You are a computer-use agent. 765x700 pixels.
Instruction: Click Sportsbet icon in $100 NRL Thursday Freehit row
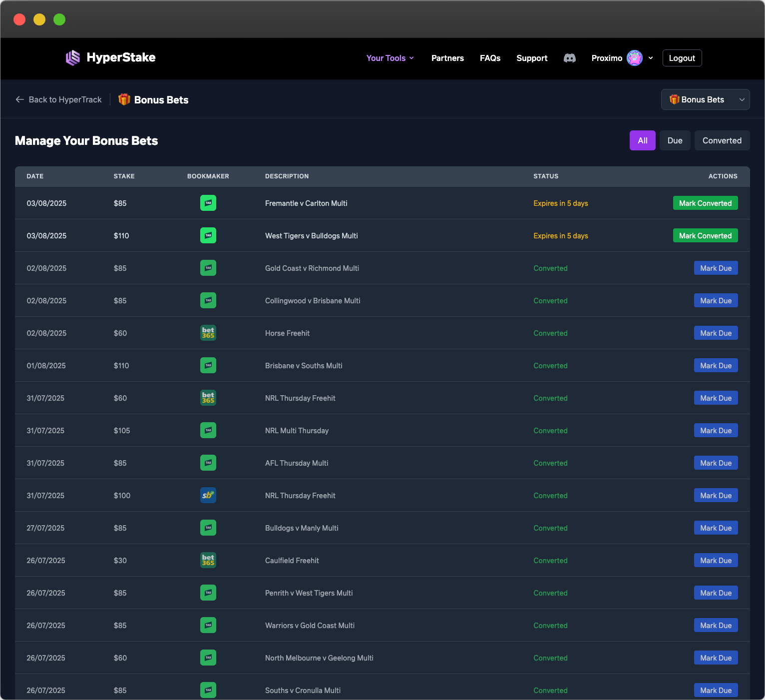(x=208, y=495)
